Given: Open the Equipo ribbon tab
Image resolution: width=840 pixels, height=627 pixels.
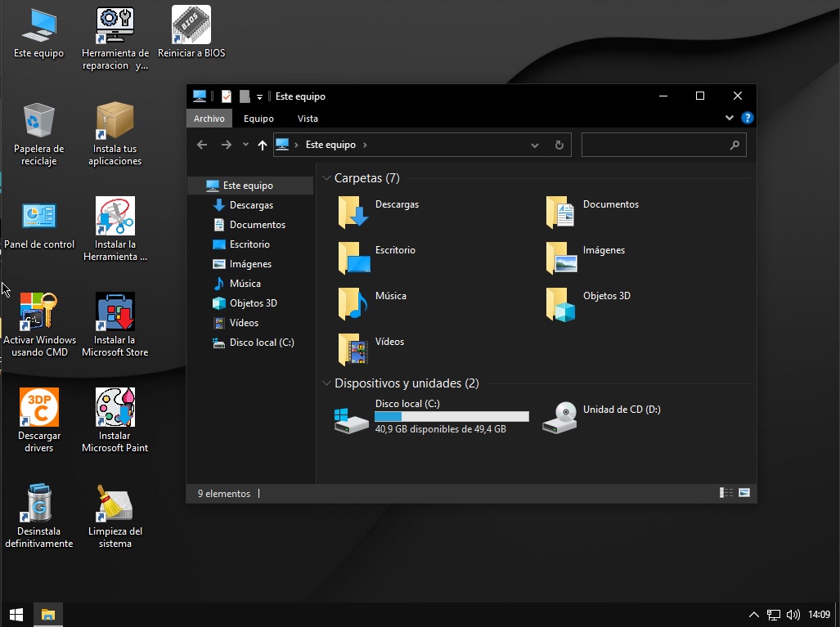Looking at the screenshot, I should (x=258, y=119).
